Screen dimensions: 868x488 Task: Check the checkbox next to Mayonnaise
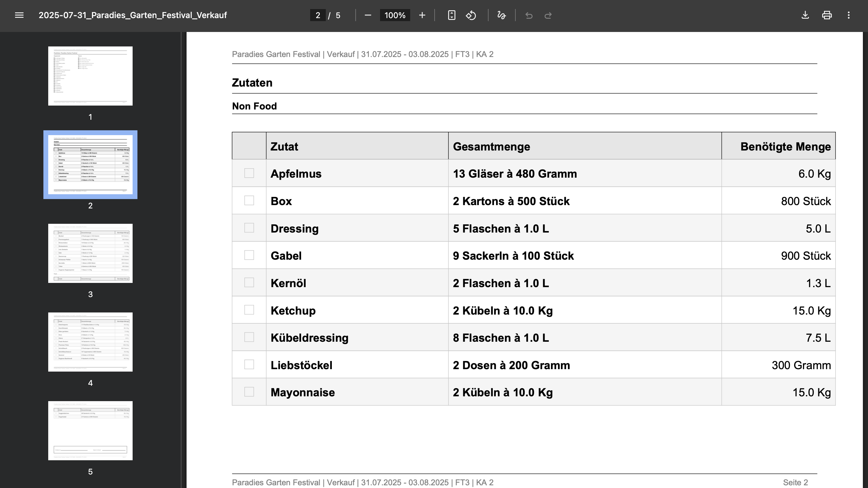249,392
